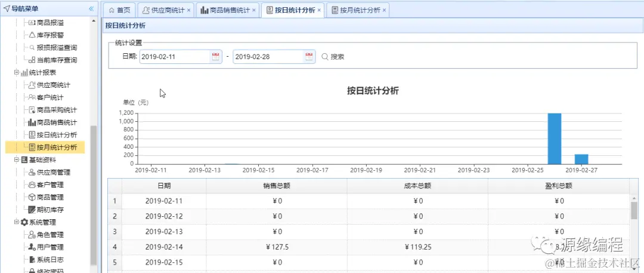This screenshot has width=644, height=273.
Task: Open 商品采购统计 in the navigation tree
Action: (x=52, y=110)
